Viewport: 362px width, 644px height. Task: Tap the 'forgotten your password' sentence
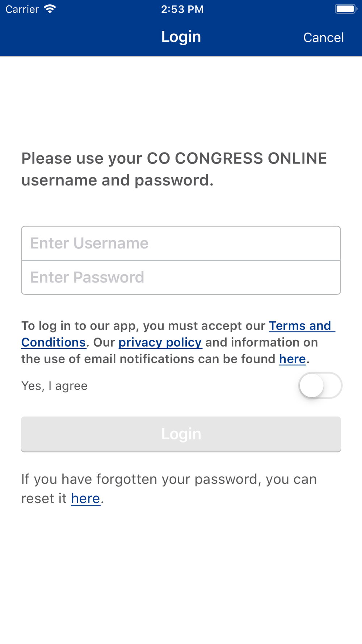[x=169, y=480]
